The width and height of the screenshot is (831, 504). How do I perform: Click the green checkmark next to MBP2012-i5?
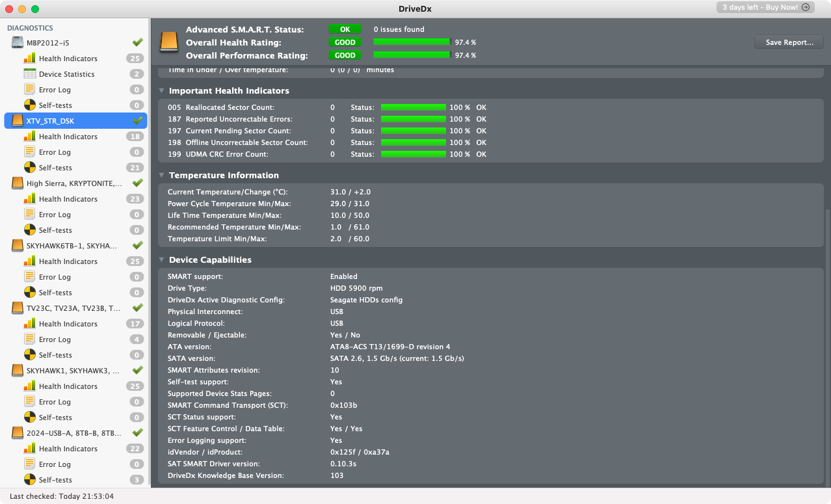[137, 42]
